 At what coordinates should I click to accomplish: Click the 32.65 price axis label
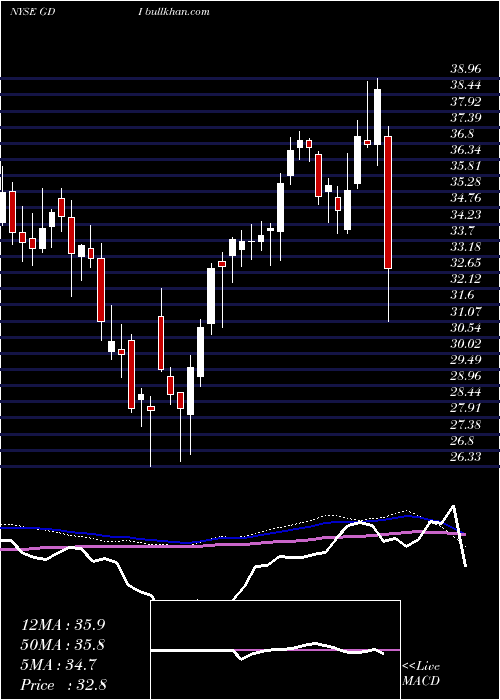tap(466, 263)
